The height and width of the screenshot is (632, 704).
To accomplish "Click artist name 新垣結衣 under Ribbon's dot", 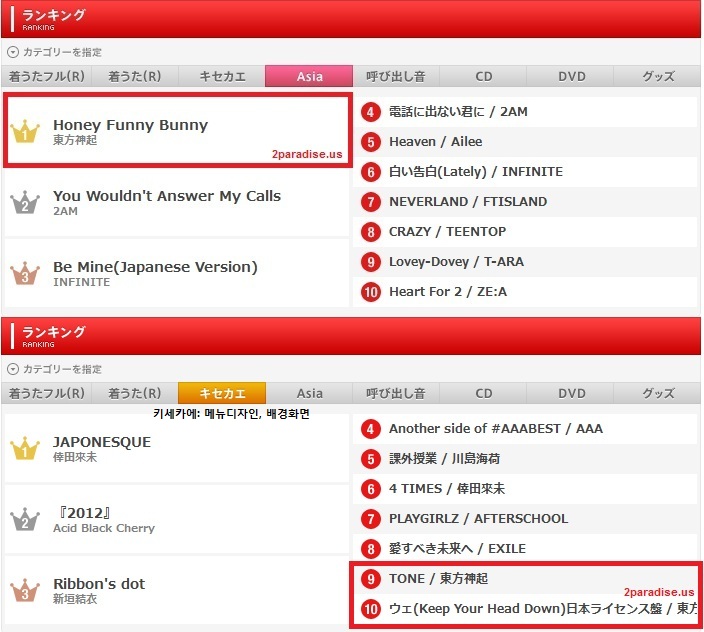I will coord(75,599).
